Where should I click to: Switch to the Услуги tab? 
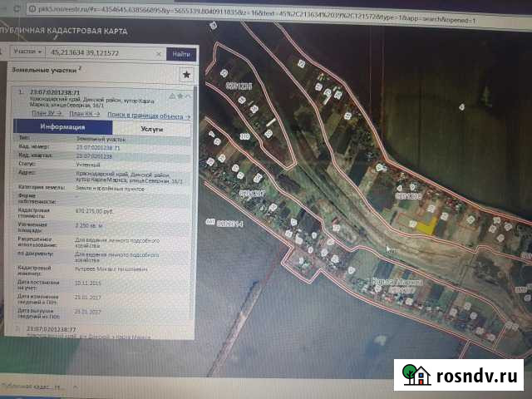coord(151,129)
